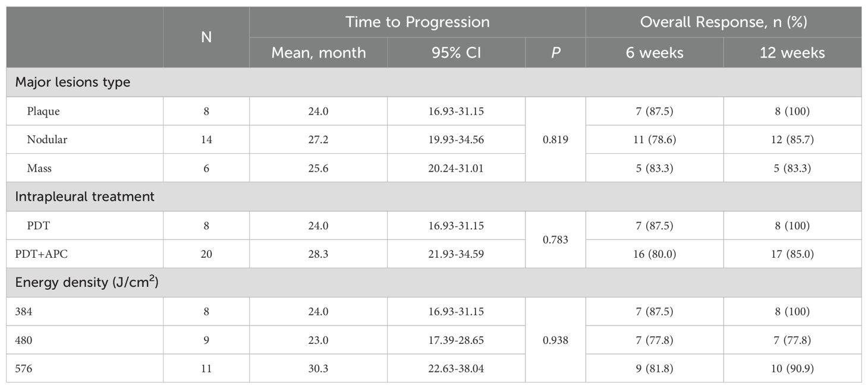This screenshot has height=389, width=868.
Task: Click the italic P column header
Action: 555,53
